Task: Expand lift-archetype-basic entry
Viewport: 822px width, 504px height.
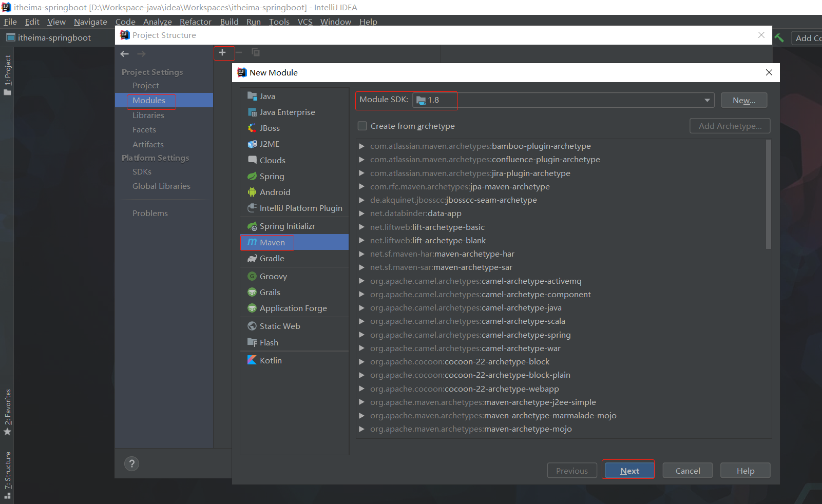Action: 362,227
